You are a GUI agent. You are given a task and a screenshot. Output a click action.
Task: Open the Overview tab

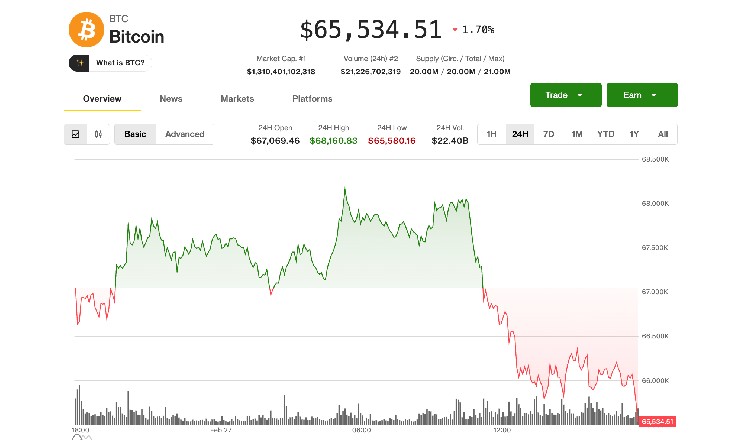click(x=102, y=99)
